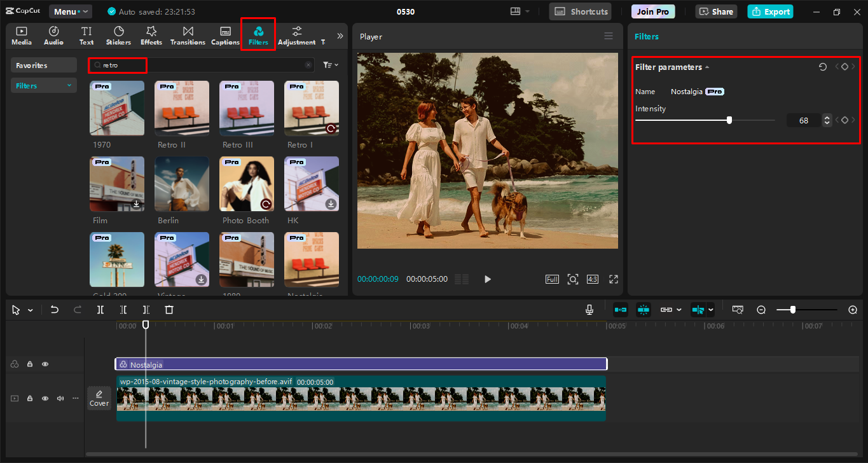
Task: Delete the selected clip with the trash icon
Action: [169, 310]
